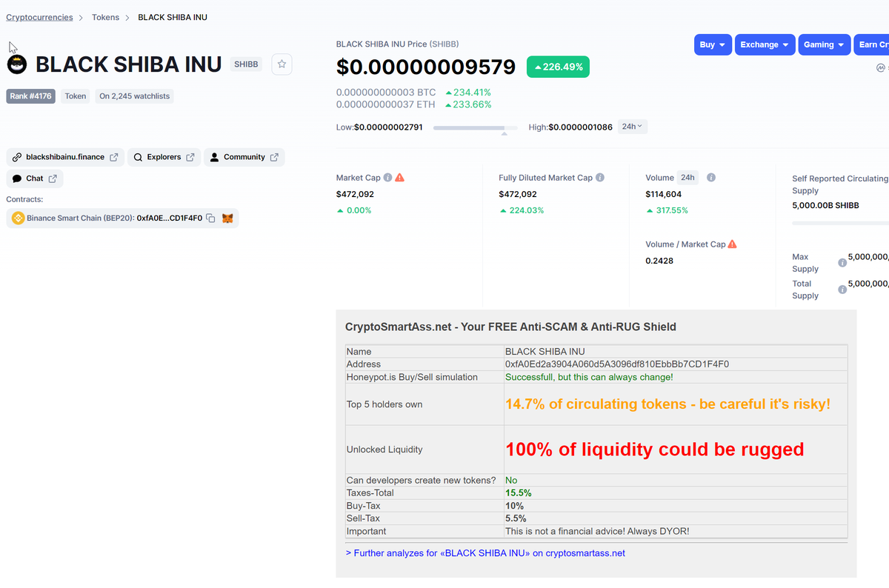Screen dimensions: 889x588
Task: Open Market Cap info tooltip icon
Action: (388, 178)
